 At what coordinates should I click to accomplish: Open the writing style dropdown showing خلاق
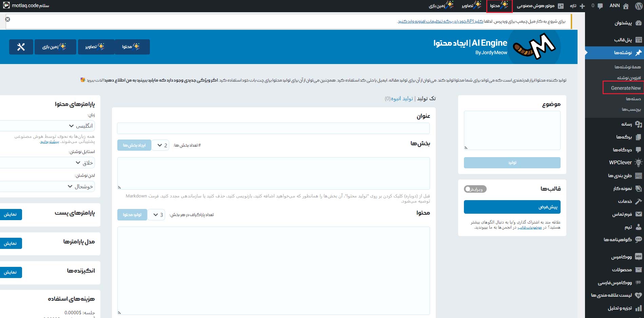47,163
